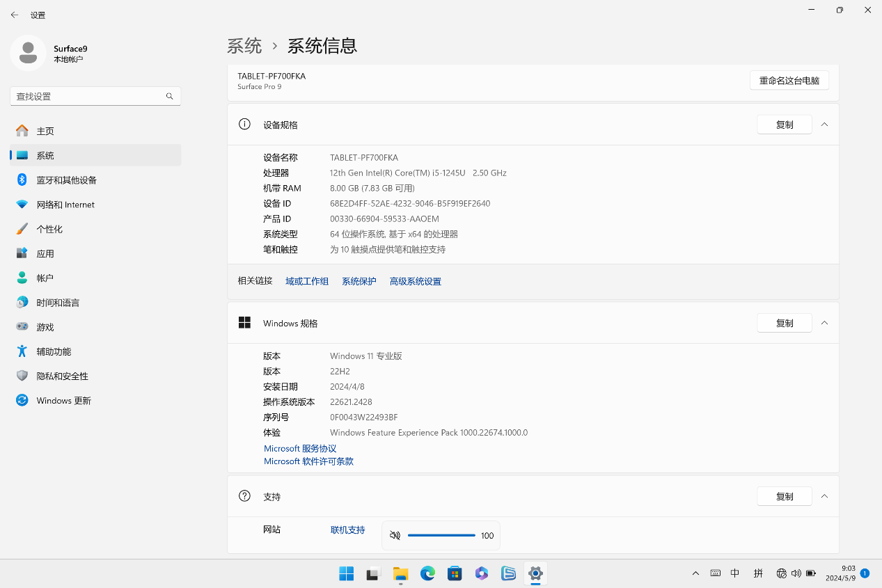The image size is (882, 588).
Task: Click the Settings gear taskbar icon
Action: point(535,573)
